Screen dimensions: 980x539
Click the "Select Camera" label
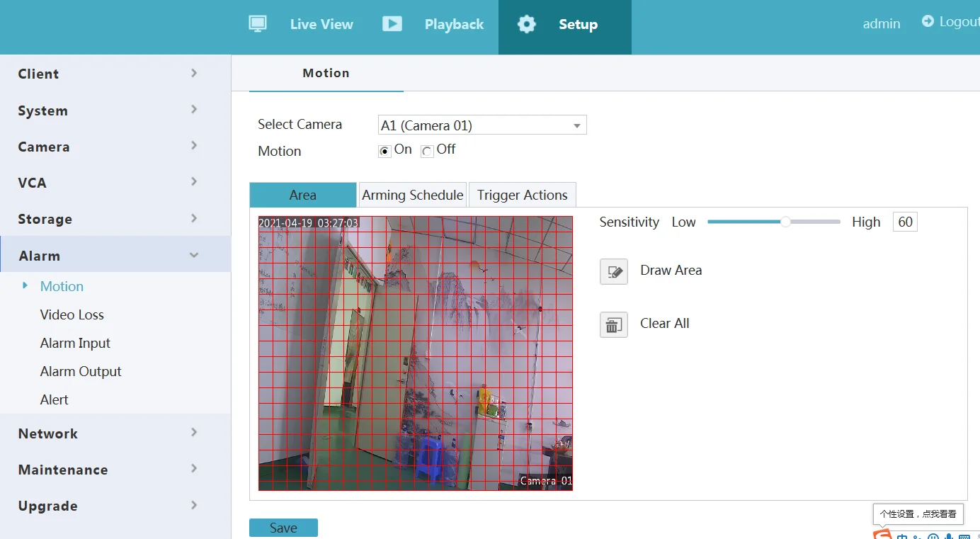(300, 125)
